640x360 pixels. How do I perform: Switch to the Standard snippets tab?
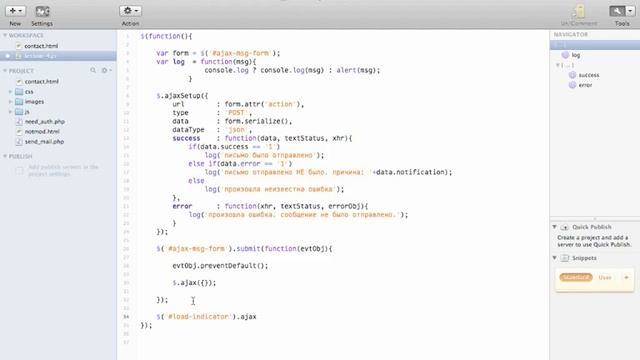pos(576,278)
